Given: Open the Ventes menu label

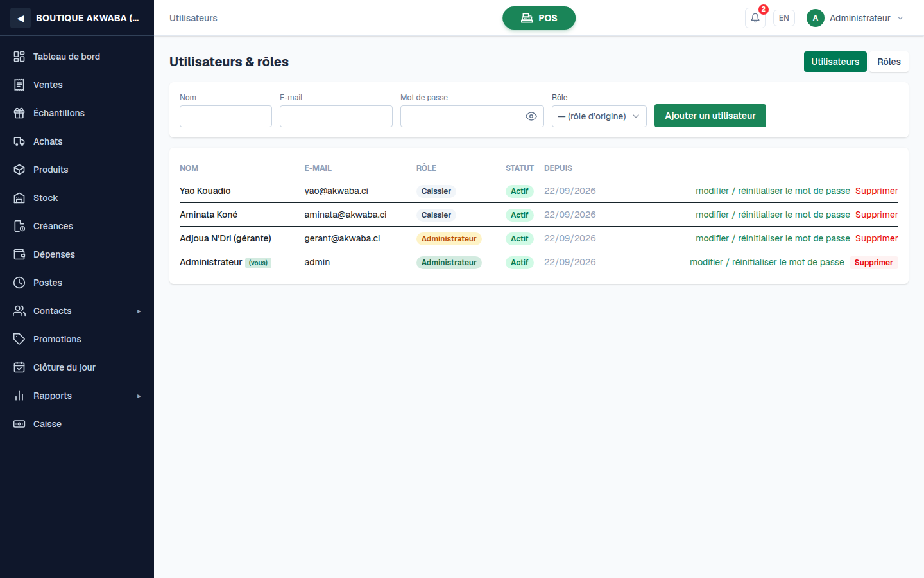Looking at the screenshot, I should [48, 85].
